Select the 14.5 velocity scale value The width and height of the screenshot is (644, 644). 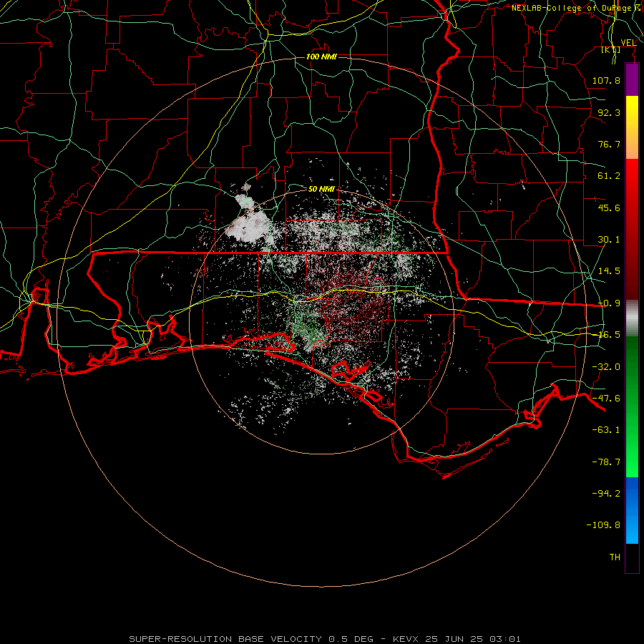[x=609, y=271]
